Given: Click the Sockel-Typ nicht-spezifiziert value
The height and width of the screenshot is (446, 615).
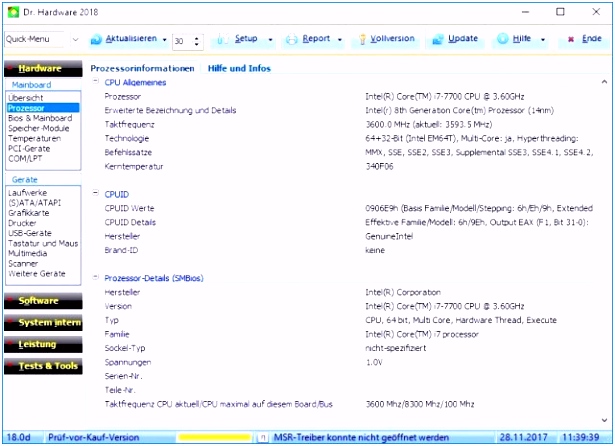Looking at the screenshot, I should click(x=395, y=348).
